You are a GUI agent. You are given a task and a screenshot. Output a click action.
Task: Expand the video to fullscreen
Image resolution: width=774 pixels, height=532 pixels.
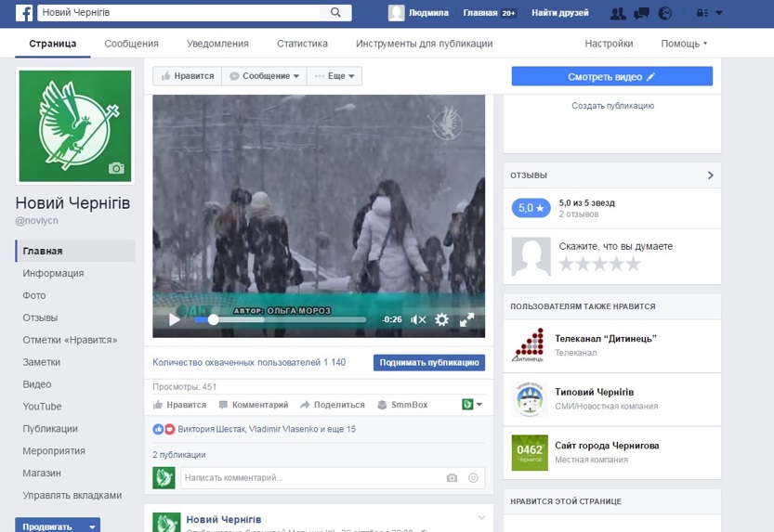click(x=466, y=319)
